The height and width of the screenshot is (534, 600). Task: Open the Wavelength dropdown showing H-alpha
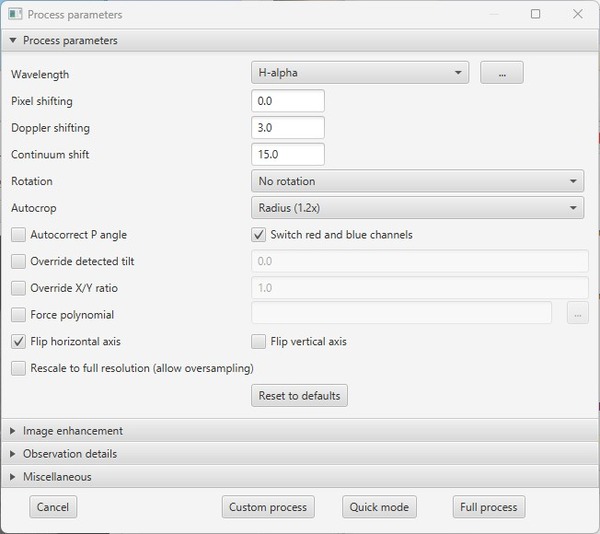click(360, 73)
